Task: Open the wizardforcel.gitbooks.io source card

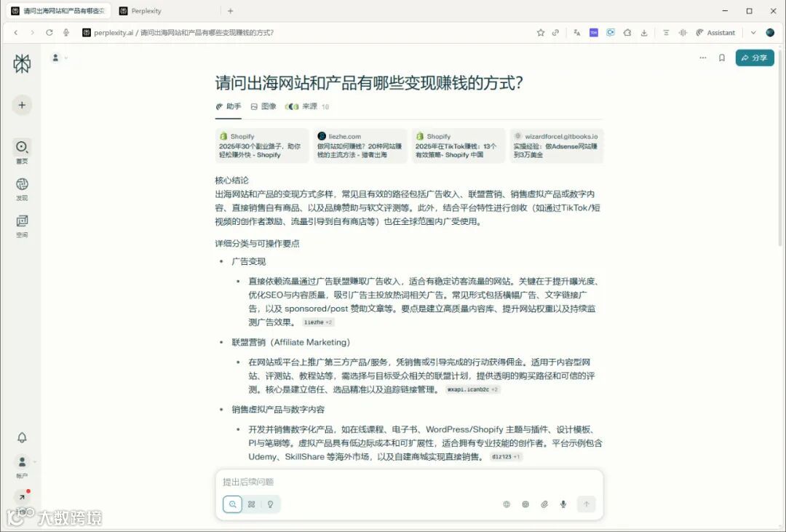Action: [x=557, y=146]
